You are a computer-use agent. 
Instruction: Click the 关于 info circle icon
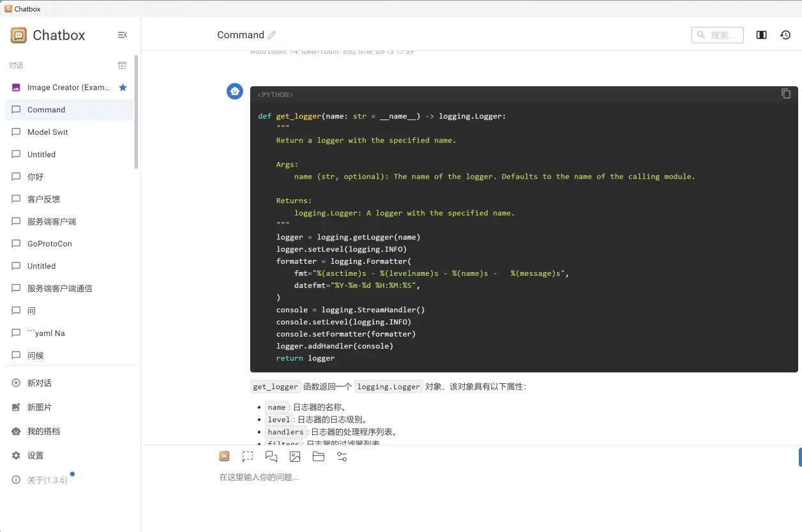click(16, 480)
